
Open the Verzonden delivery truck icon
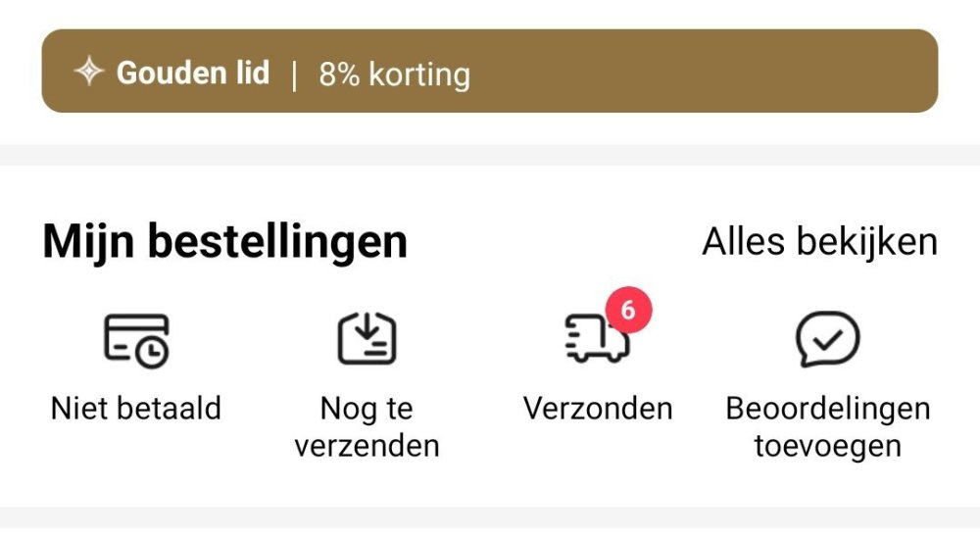tap(597, 341)
